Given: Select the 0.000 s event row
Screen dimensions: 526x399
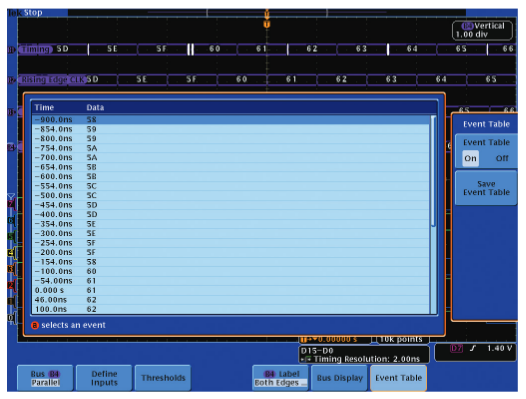Looking at the screenshot, I should pos(231,290).
